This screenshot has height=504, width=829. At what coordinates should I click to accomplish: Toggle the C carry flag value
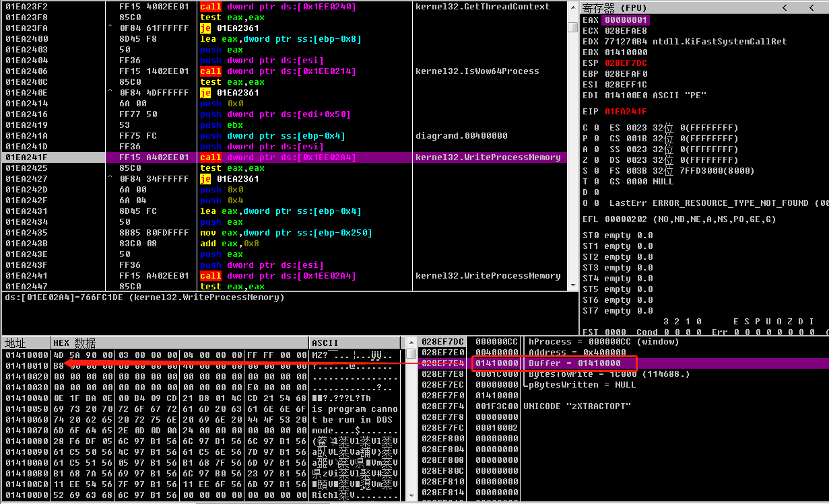596,128
